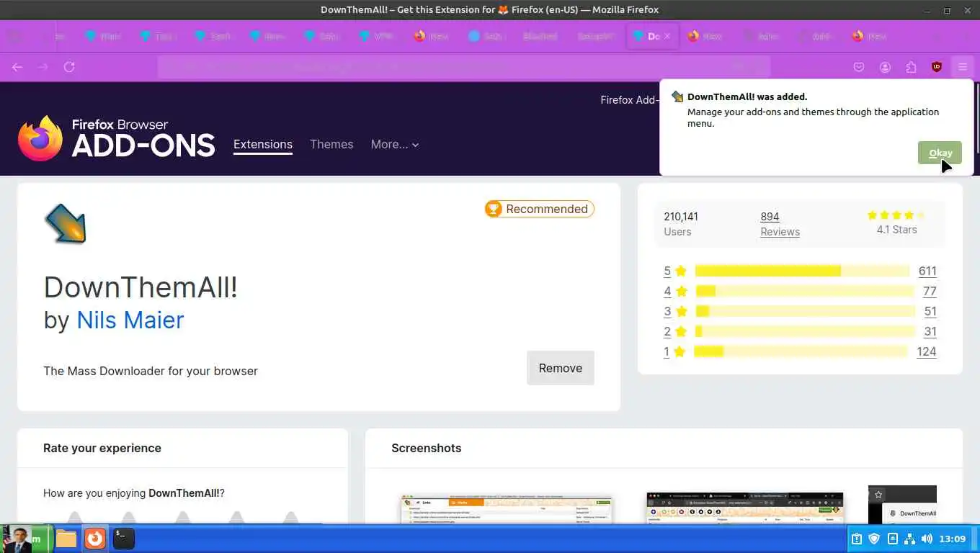Click the volume tray icon
Screen dimensions: 980x553
tap(927, 539)
